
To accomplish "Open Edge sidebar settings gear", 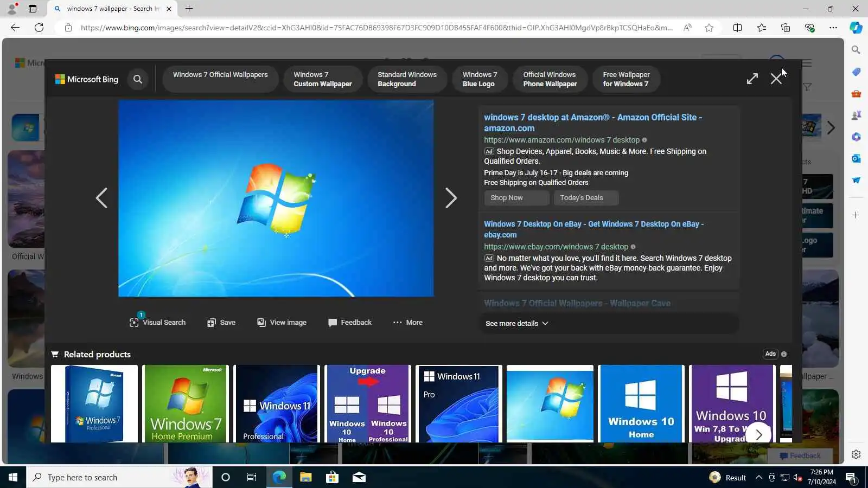I will (x=856, y=454).
